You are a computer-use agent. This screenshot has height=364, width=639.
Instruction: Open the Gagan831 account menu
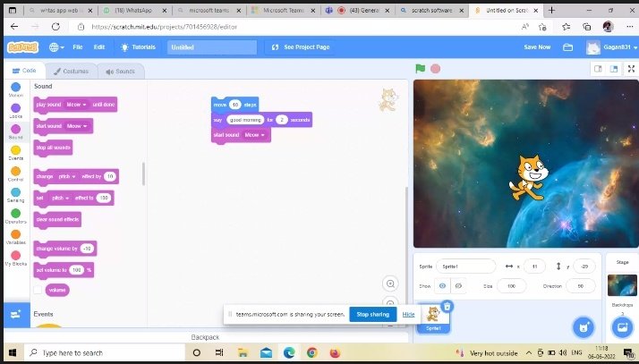(611, 47)
